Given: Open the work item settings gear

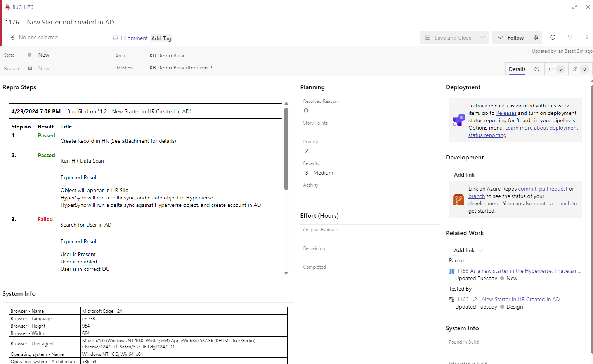Looking at the screenshot, I should click(x=536, y=37).
